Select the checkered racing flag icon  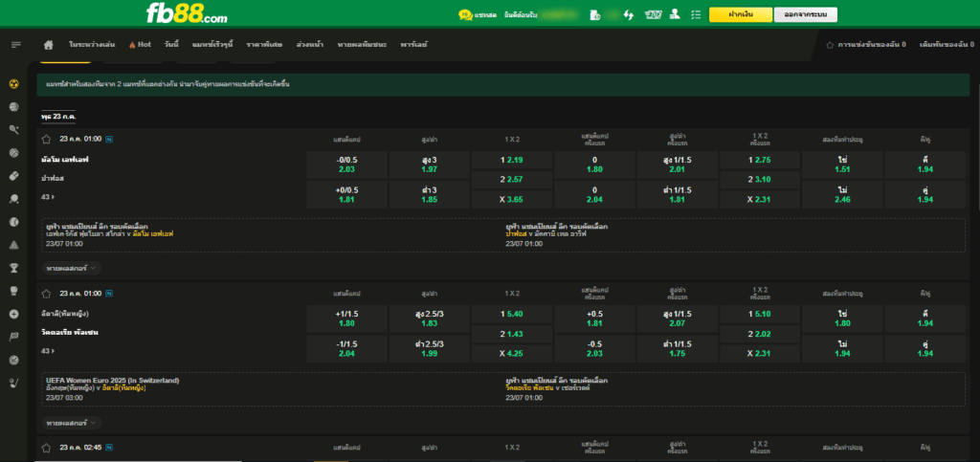[x=13, y=337]
